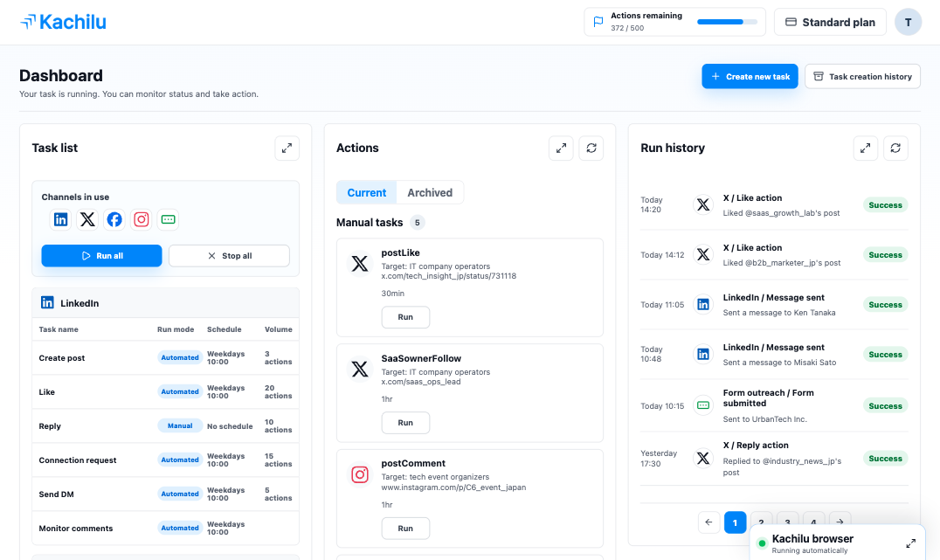Screen dimensions: 940x560
Task: Toggle Automated mode on Create post row
Action: tap(180, 357)
